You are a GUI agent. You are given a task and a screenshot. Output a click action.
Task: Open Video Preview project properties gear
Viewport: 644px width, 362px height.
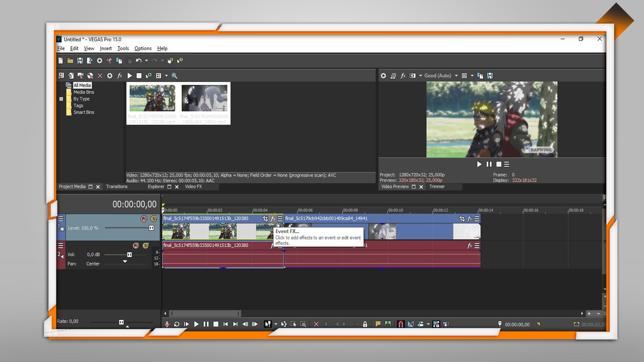(x=383, y=76)
